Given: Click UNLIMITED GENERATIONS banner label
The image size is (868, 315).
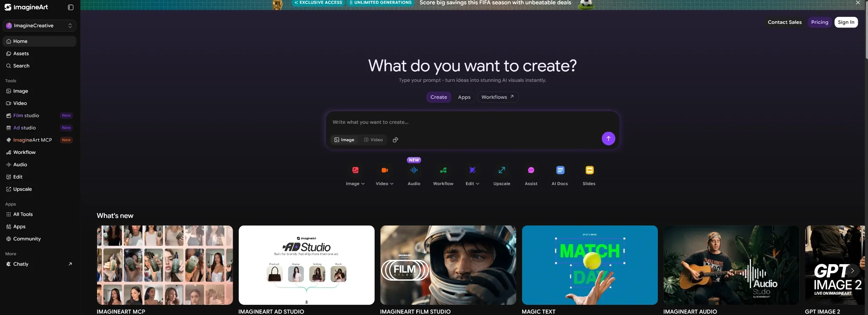Looking at the screenshot, I should click(x=380, y=3).
